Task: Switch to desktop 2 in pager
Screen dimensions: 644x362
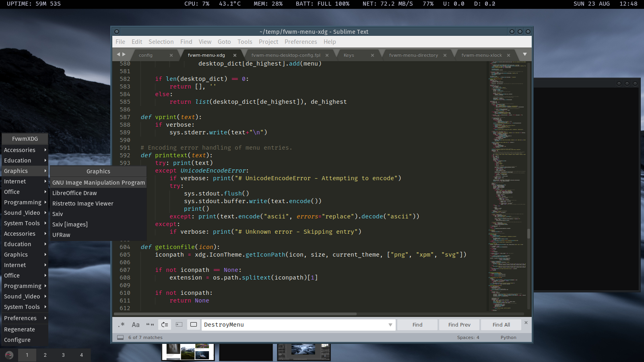Action: point(45,355)
